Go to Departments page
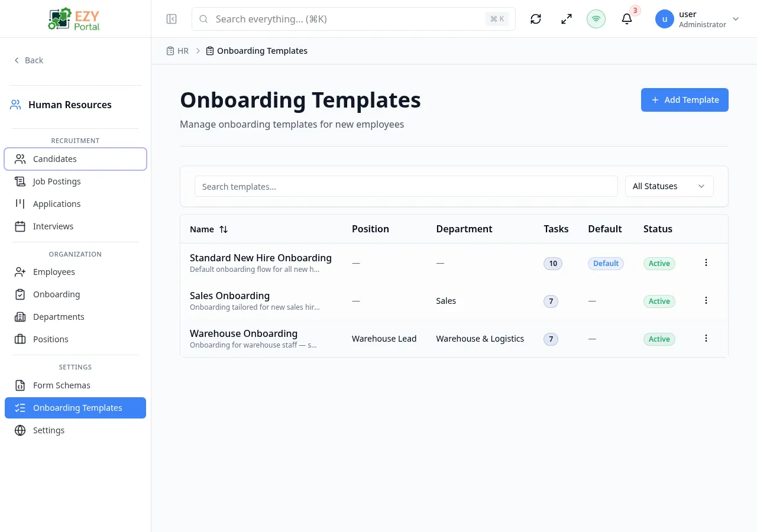 coord(75,317)
